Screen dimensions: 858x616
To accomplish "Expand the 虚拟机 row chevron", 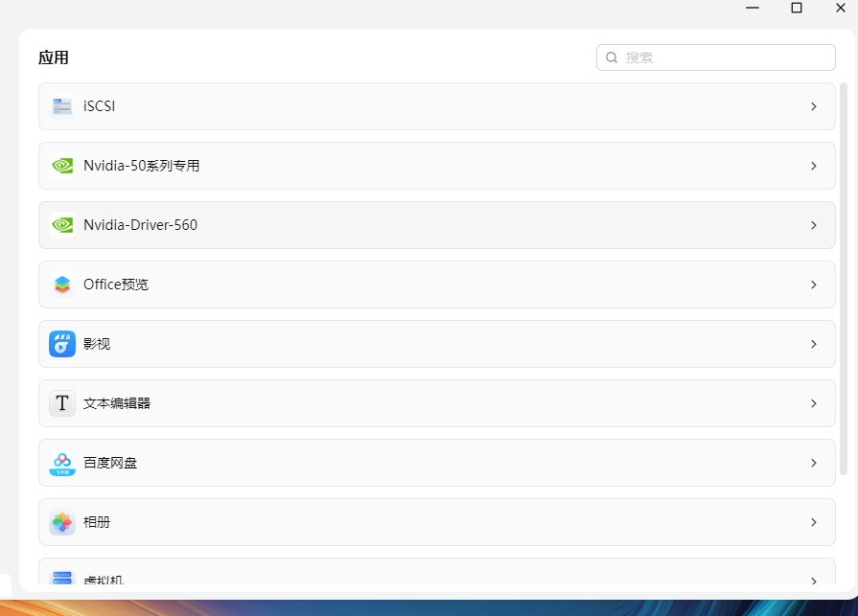I will [814, 581].
